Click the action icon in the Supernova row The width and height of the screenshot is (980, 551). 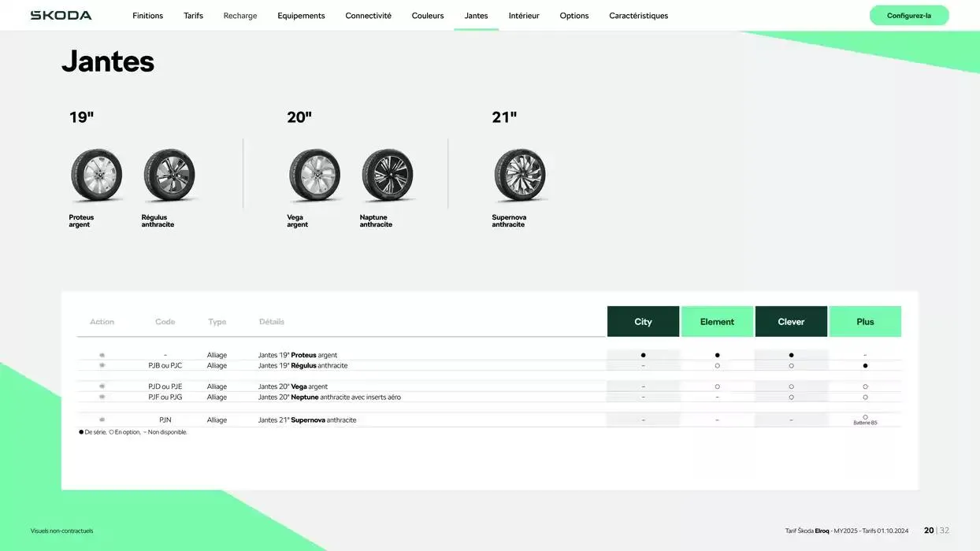pyautogui.click(x=102, y=420)
